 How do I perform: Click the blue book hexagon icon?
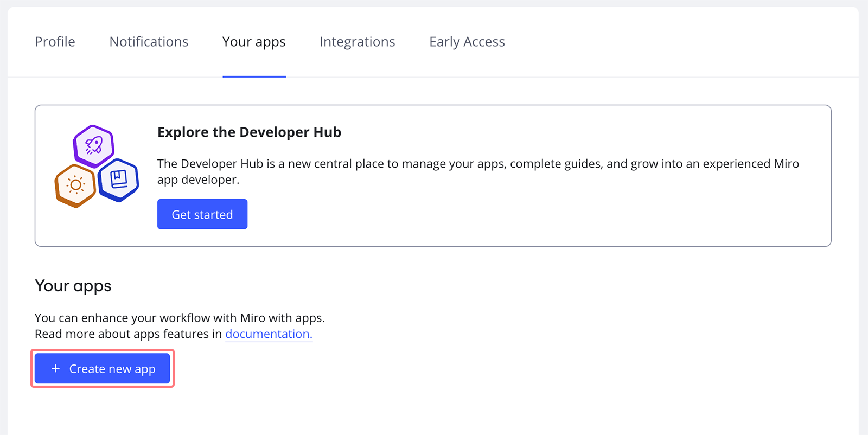(119, 180)
